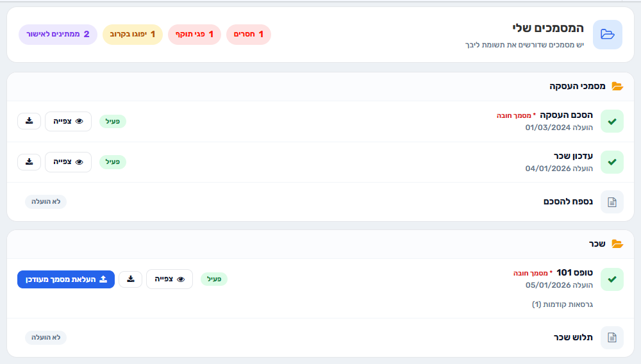The height and width of the screenshot is (364, 641).
Task: Click the blue folder icon beside המסמכים שלי
Action: point(608,35)
